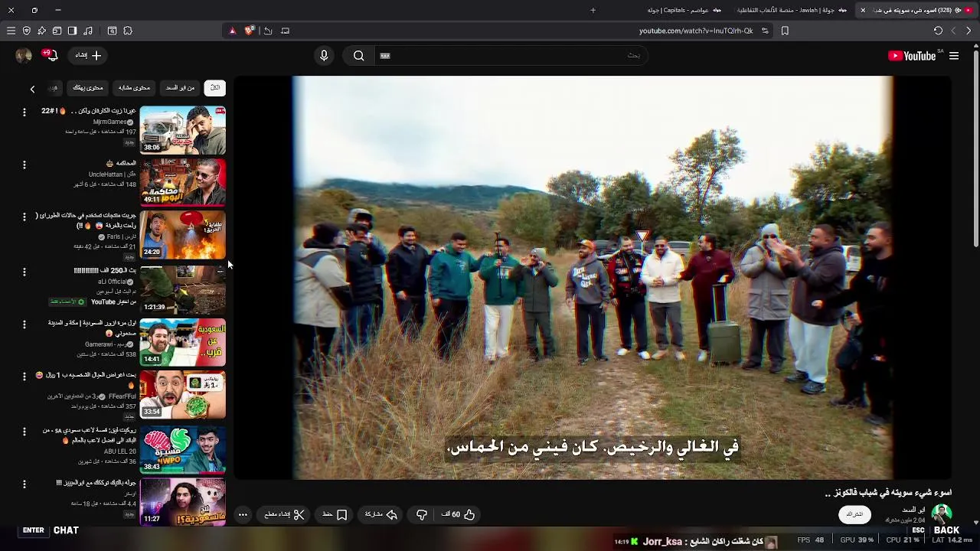Subscribe to ابو السعد channel
980x551 pixels.
point(854,514)
